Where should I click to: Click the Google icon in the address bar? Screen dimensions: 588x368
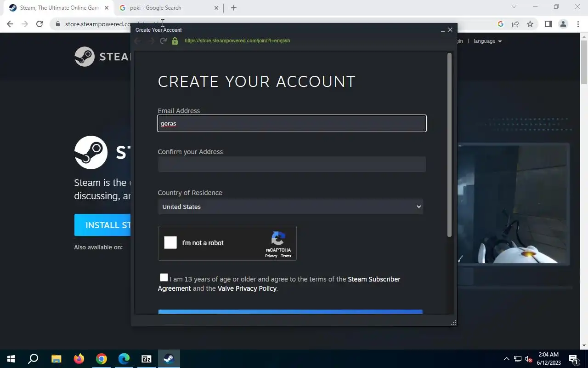pyautogui.click(x=501, y=24)
